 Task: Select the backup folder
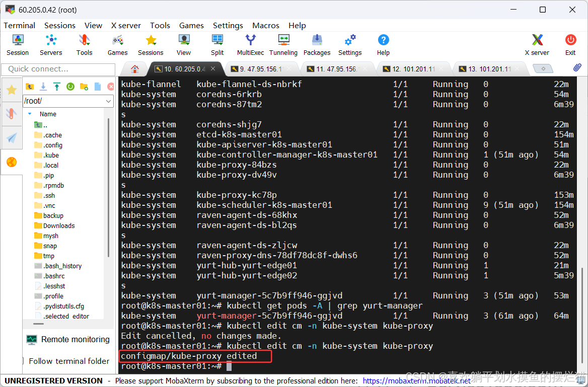pos(53,215)
